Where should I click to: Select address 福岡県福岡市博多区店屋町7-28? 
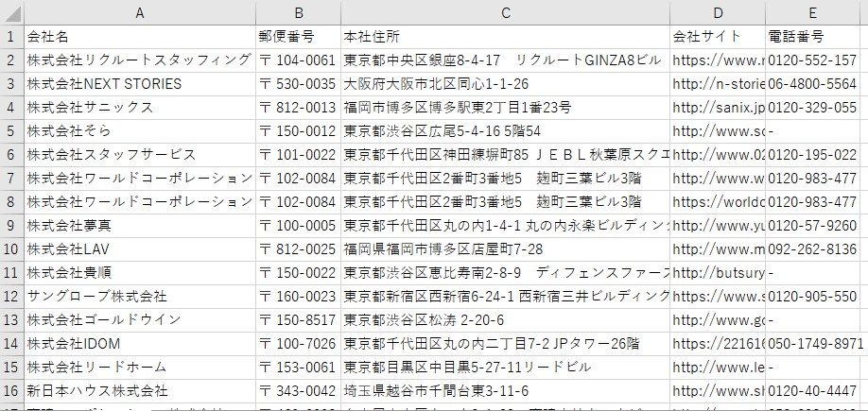point(506,249)
